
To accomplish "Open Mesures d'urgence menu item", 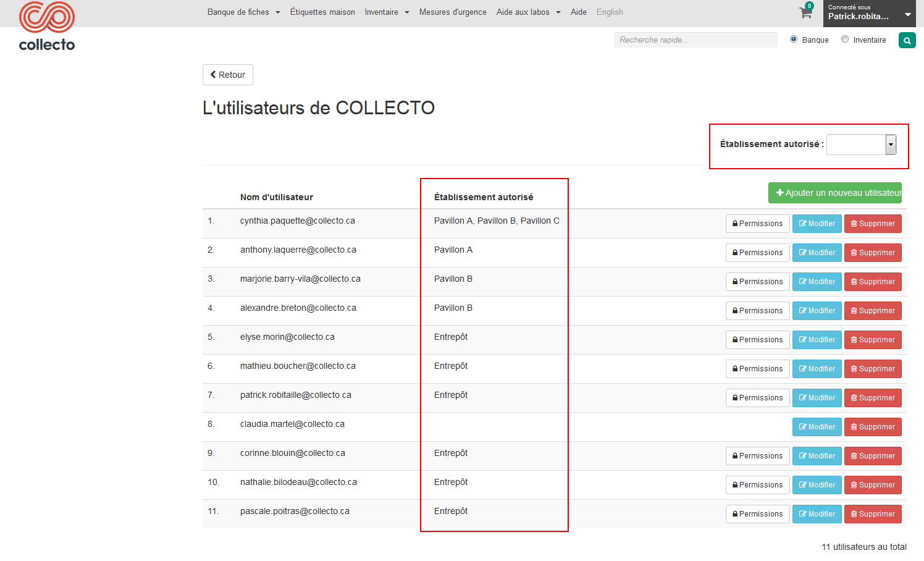I will (453, 12).
